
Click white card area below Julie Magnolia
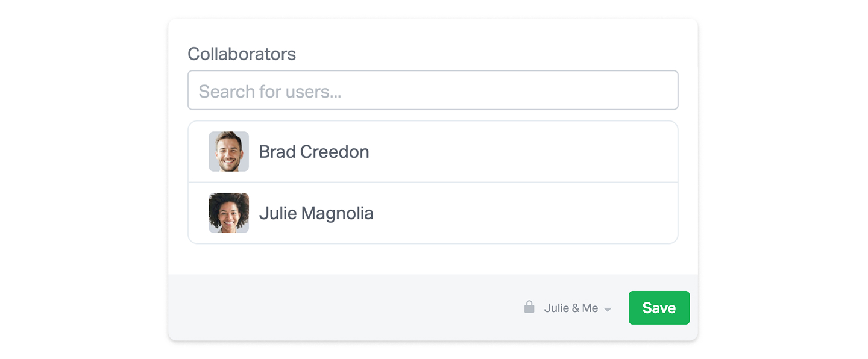point(433,259)
